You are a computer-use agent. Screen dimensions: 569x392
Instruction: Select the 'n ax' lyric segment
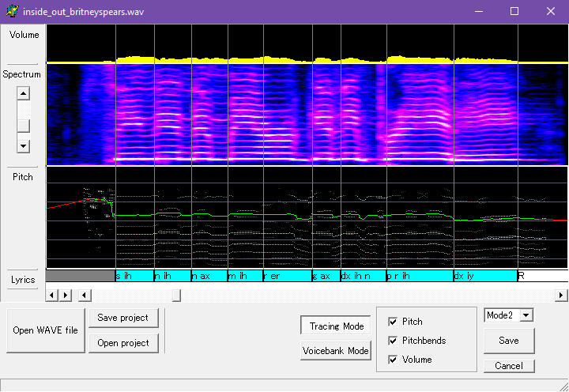point(209,277)
